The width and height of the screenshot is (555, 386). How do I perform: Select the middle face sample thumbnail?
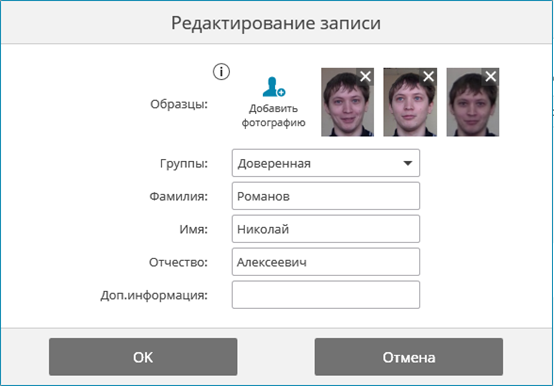point(410,102)
